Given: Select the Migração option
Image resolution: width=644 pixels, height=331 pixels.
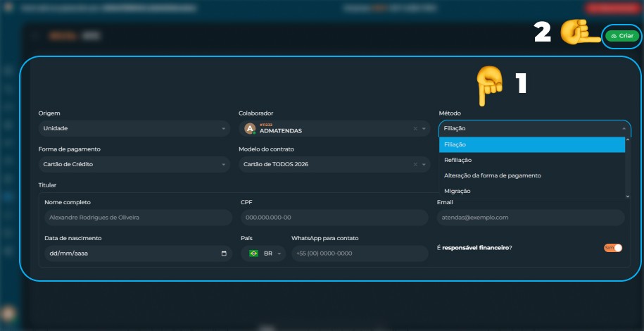Looking at the screenshot, I should click(x=532, y=191).
